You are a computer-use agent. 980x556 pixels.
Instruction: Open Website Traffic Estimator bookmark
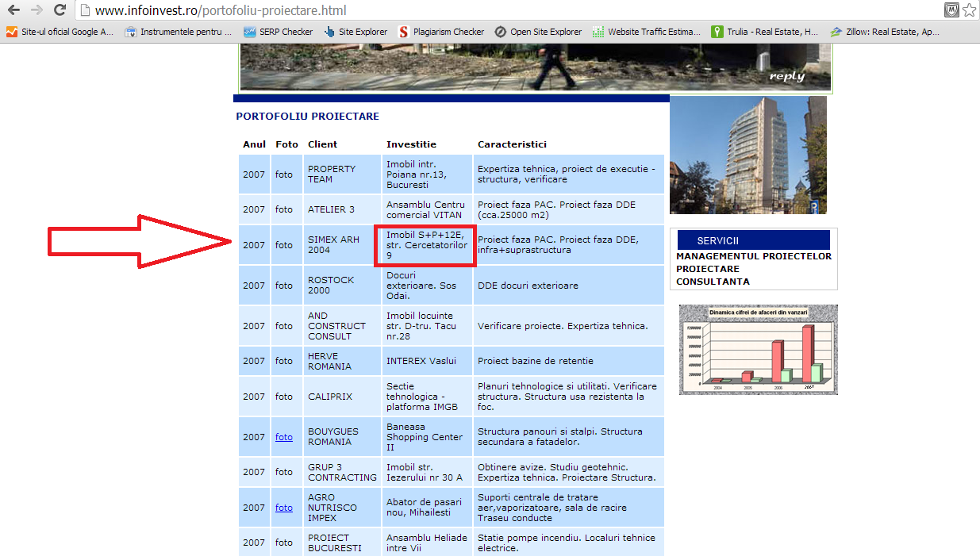point(647,32)
